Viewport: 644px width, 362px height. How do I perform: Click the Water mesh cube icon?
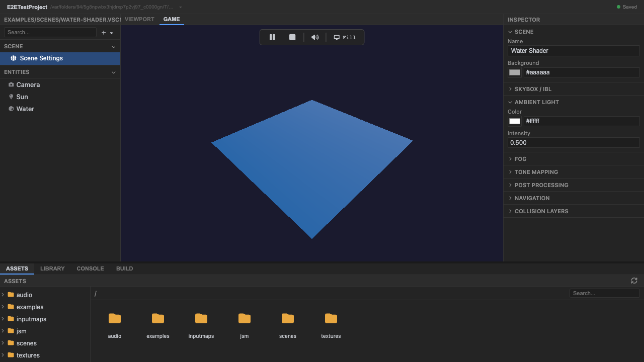11,109
